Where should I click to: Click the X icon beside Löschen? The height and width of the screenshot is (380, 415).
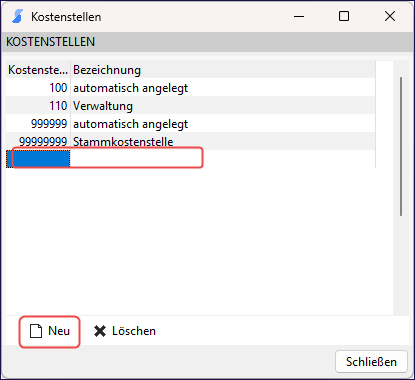(100, 331)
